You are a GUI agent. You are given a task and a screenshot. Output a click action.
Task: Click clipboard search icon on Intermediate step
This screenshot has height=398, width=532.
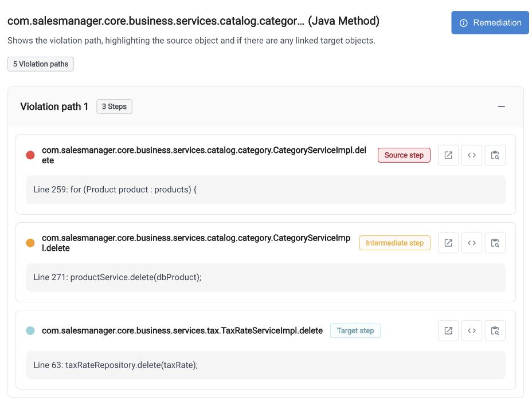pos(495,243)
